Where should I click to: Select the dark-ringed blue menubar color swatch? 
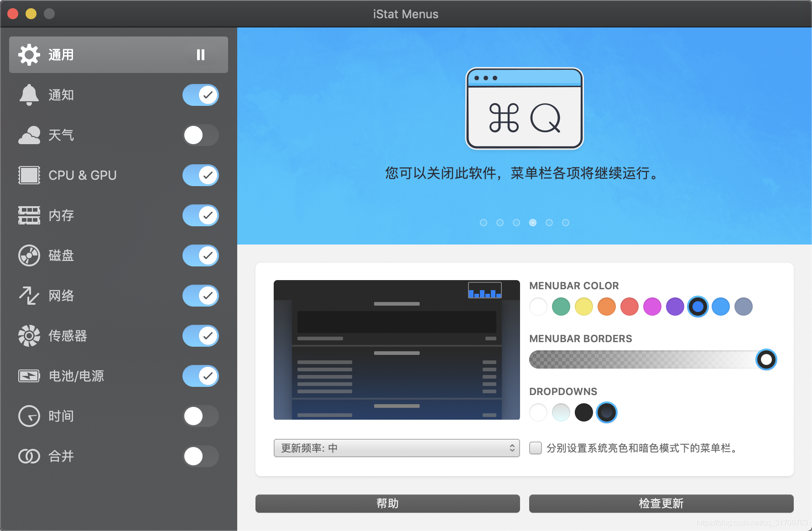coord(698,307)
